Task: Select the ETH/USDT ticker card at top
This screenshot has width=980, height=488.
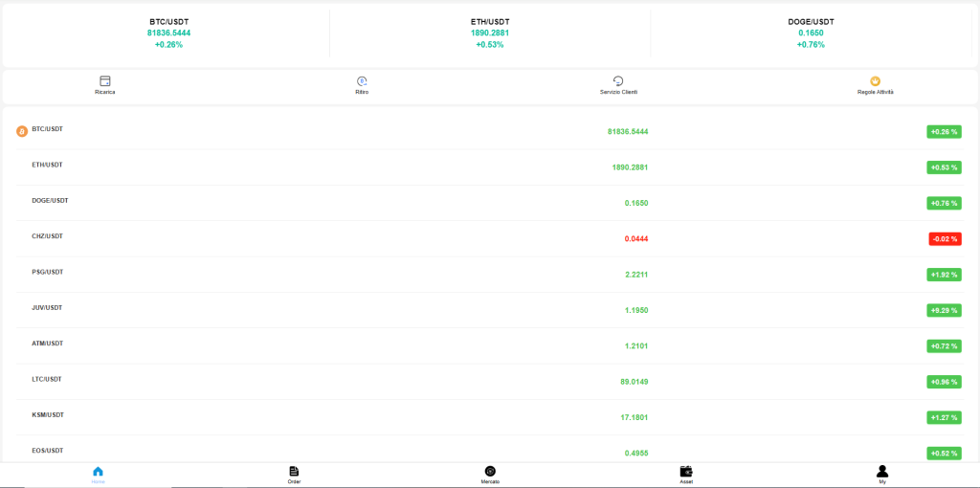Action: click(x=490, y=33)
